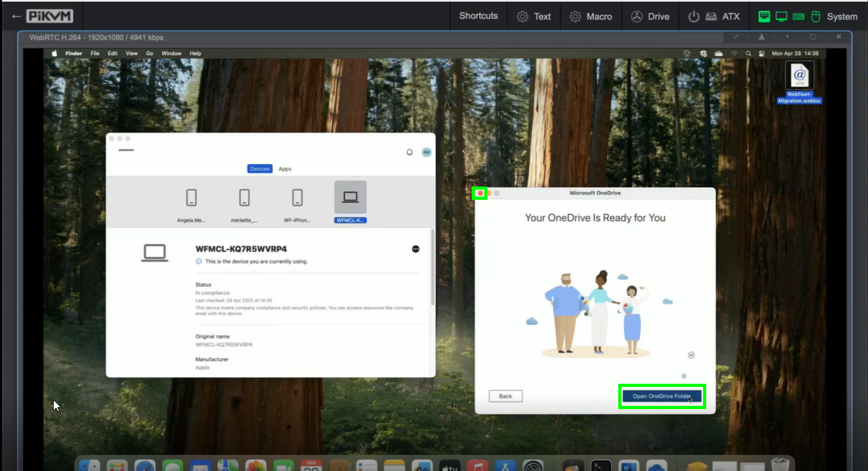Viewport: 868px width, 471px height.
Task: Open the Go menu
Action: tap(150, 54)
